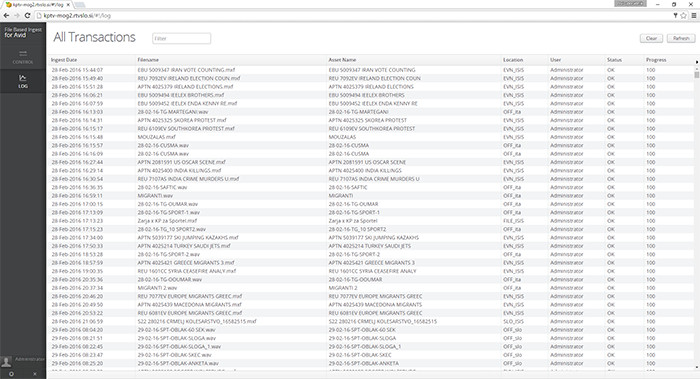The width and height of the screenshot is (700, 379).
Task: Select filename 29-02-16-SPT-OBLAK-SLOGA_1.wav
Action: pos(179,347)
